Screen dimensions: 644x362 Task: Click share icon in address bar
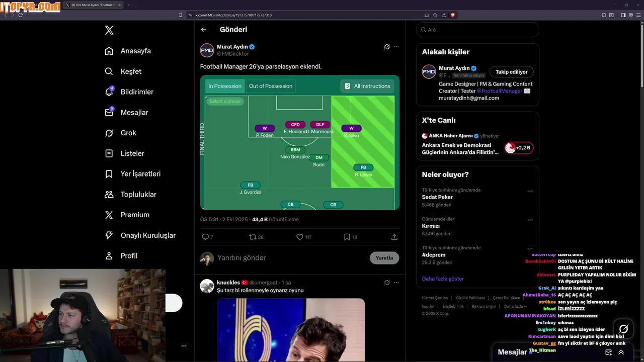pos(443,15)
